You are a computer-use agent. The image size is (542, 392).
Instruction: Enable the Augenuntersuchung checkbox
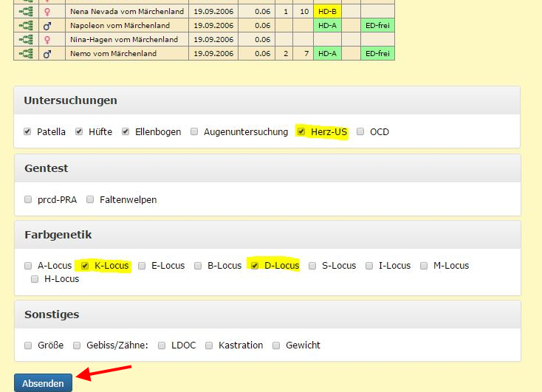click(x=194, y=131)
